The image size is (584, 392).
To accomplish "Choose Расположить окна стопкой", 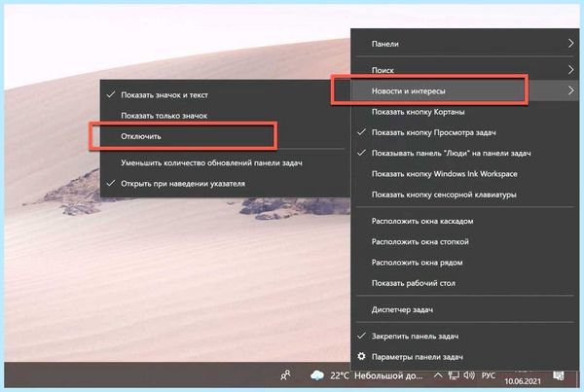I will pyautogui.click(x=465, y=241).
